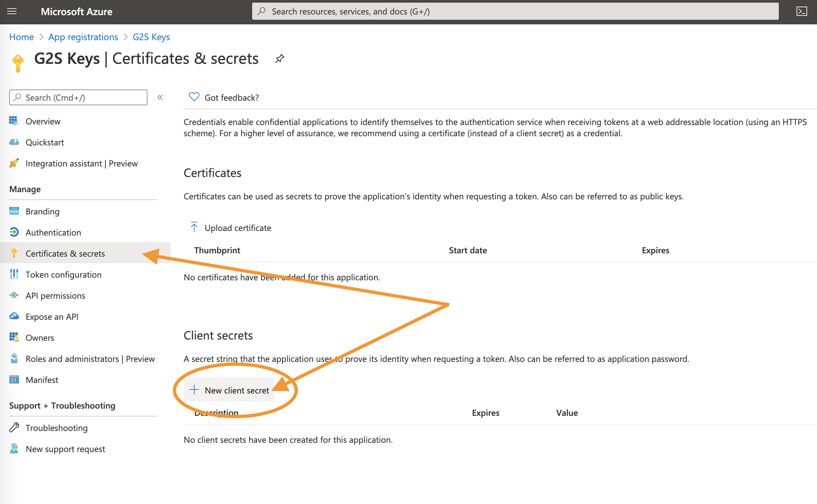Go to Home breadcrumb
Viewport: 817px width, 504px height.
tap(21, 37)
